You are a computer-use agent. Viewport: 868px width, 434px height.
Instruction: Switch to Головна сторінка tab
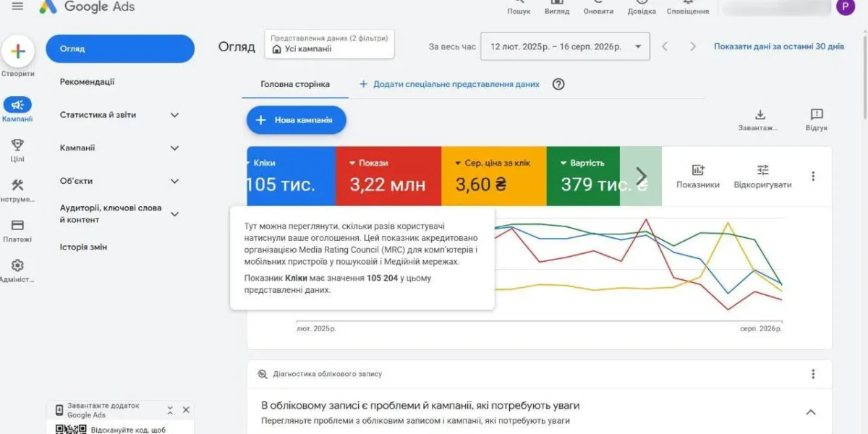[x=295, y=84]
